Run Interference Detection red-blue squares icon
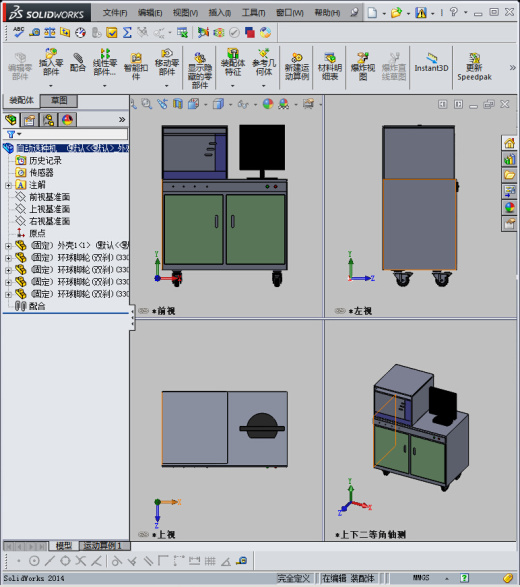This screenshot has height=587, width=520. (x=250, y=33)
